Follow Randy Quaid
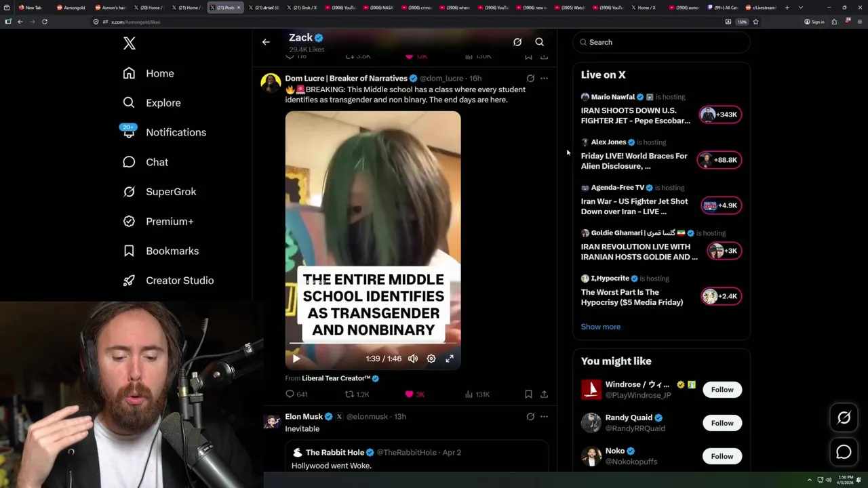 (x=722, y=423)
